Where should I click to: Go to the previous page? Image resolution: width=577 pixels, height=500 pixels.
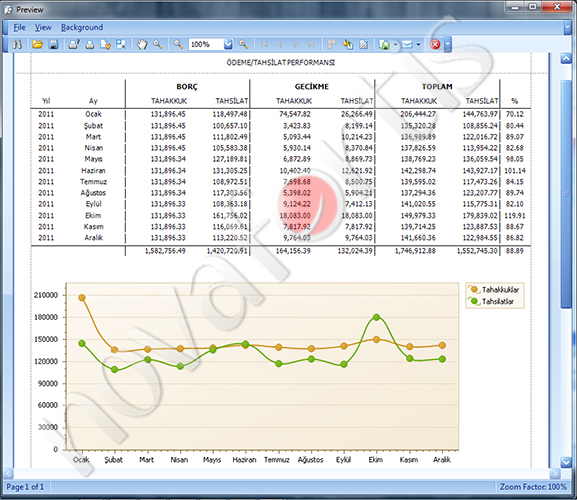[280, 45]
